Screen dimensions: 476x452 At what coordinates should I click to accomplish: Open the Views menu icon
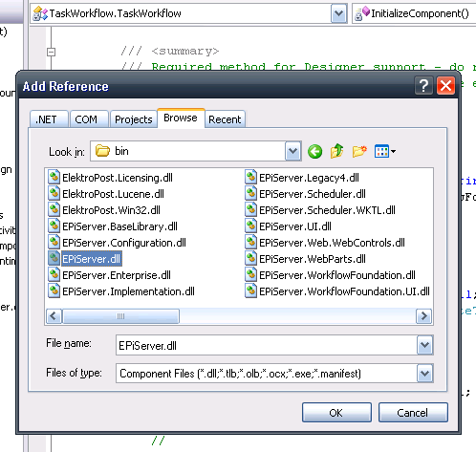click(385, 151)
